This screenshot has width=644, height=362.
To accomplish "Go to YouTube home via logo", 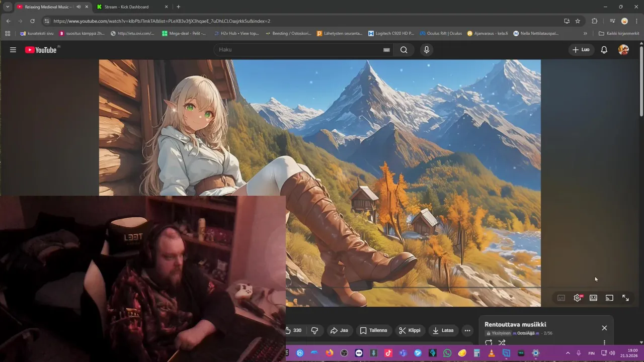I will 41,50.
